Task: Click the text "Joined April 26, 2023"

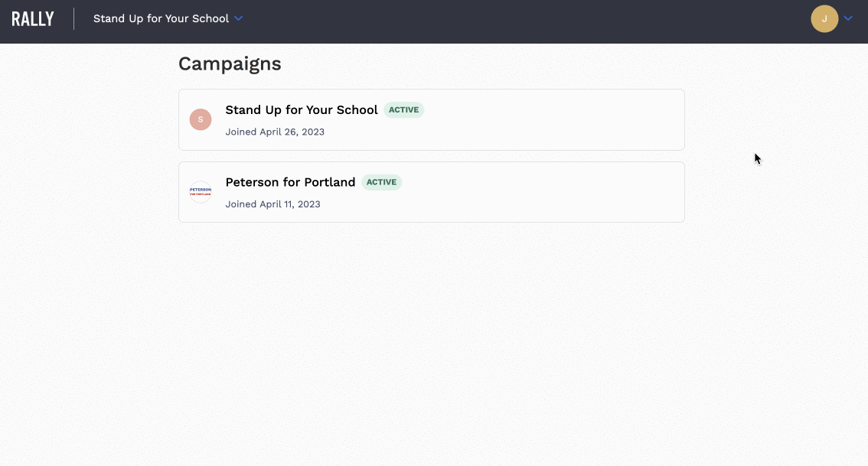Action: point(275,132)
